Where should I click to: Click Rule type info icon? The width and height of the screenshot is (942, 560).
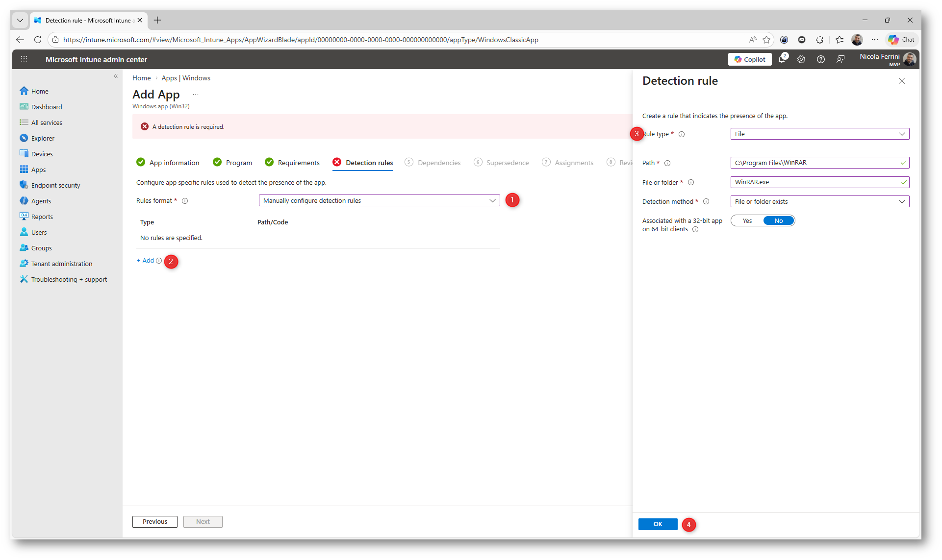[x=682, y=134]
